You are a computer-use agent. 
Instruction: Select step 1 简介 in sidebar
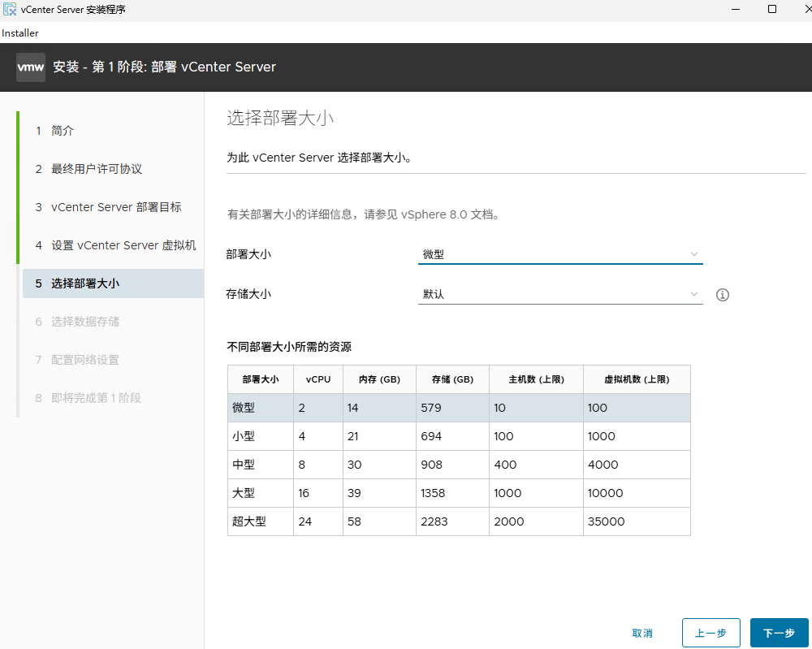(x=62, y=130)
